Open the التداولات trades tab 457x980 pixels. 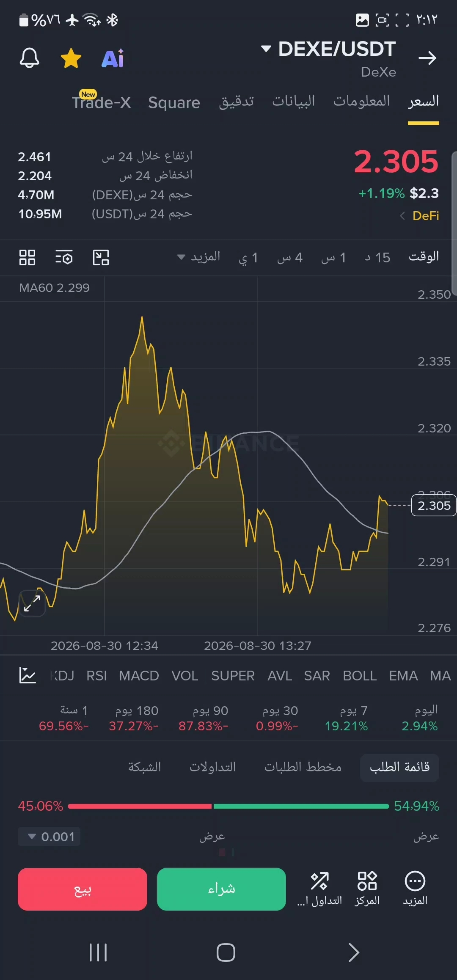212,767
